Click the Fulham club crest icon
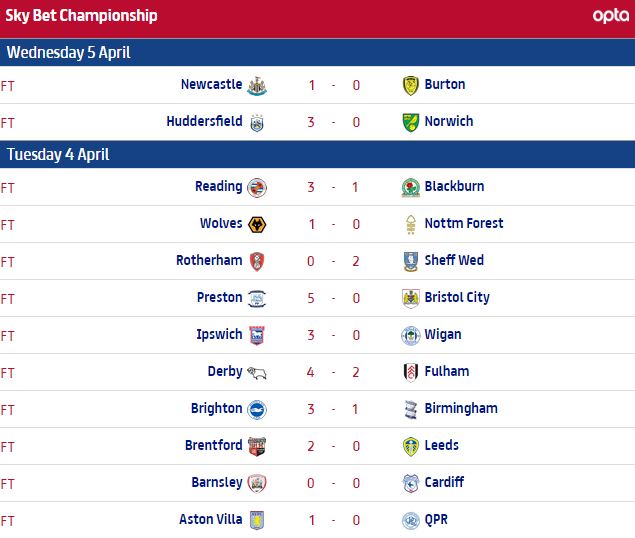Screen dimensions: 635x538 [x=409, y=372]
